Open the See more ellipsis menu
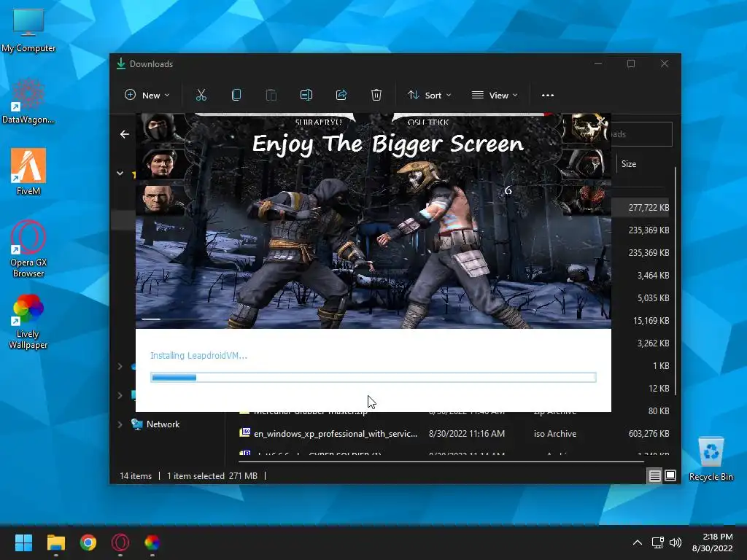 tap(548, 96)
